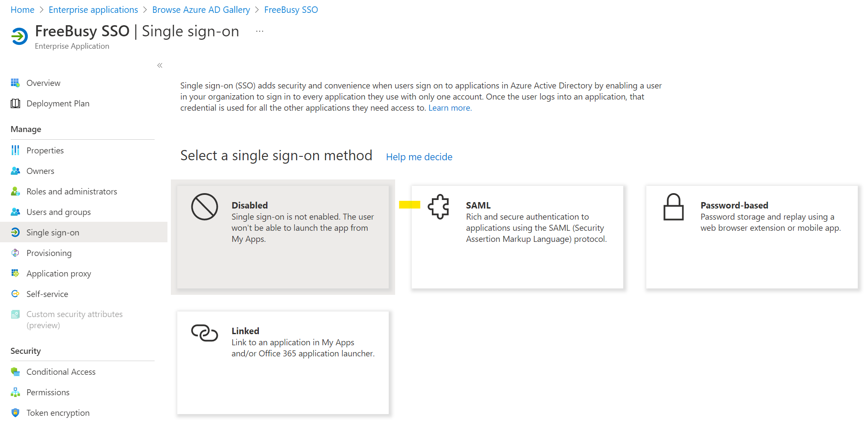Image resolution: width=868 pixels, height=435 pixels.
Task: View Permissions under Security
Action: click(x=48, y=392)
